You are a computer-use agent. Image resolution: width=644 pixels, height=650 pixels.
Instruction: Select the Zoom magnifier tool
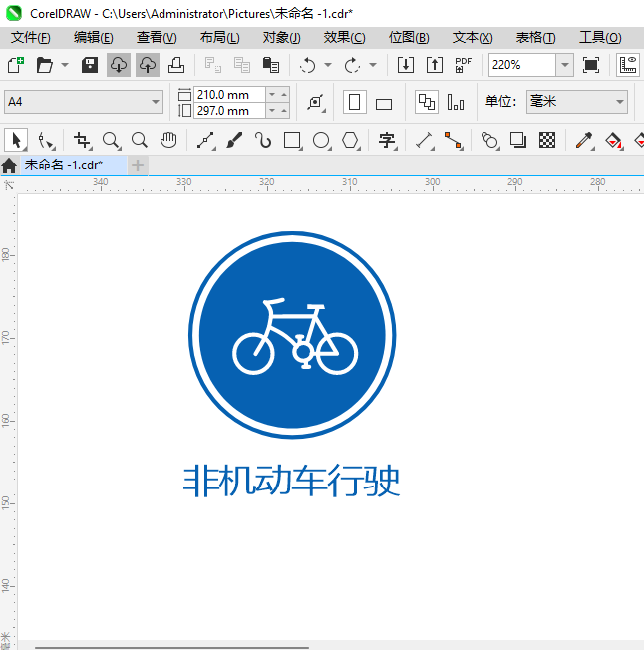[111, 141]
